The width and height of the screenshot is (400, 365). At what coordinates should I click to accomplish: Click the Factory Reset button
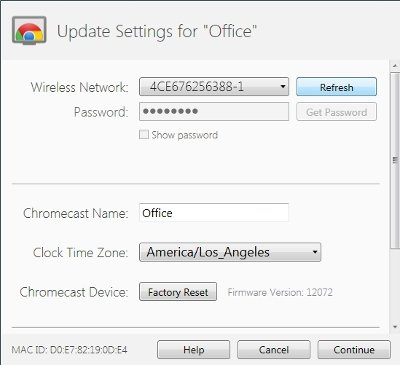[x=178, y=292]
